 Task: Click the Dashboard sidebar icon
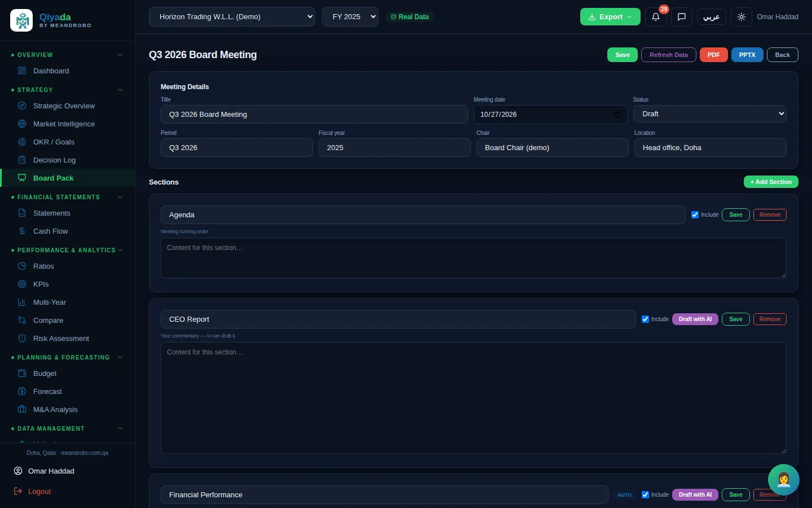click(22, 71)
